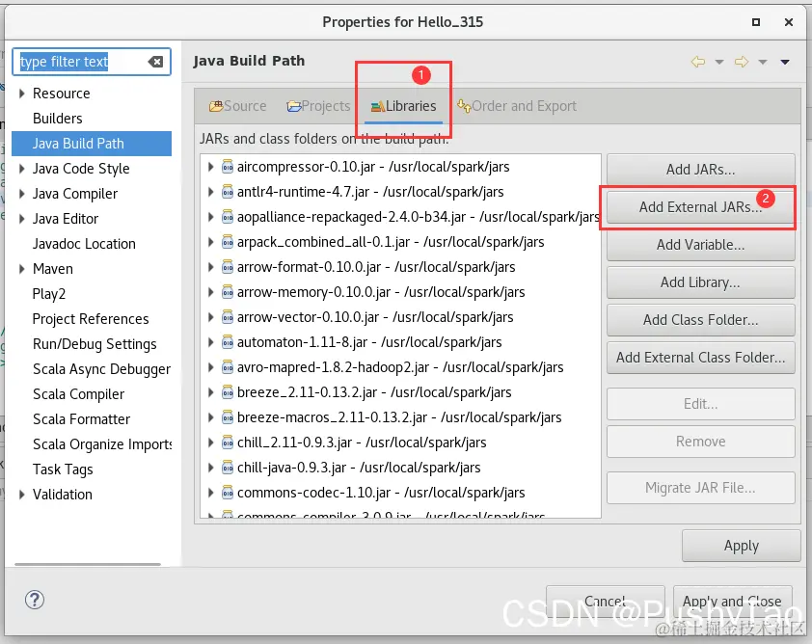
Task: Click the left pane horizontal scrollbar
Action: pos(88,564)
